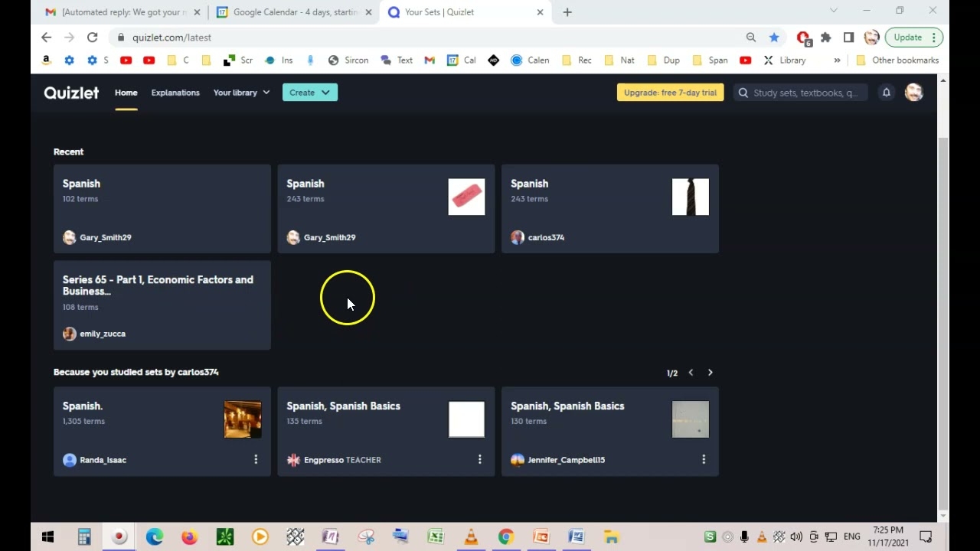Open the notifications bell
Viewport: 980px width, 551px height.
[x=886, y=93]
